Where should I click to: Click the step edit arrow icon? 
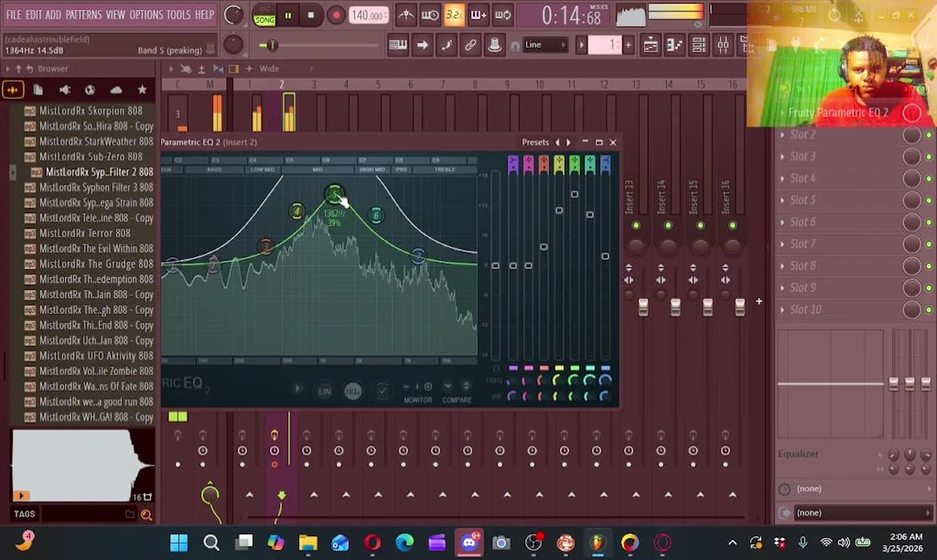point(422,45)
